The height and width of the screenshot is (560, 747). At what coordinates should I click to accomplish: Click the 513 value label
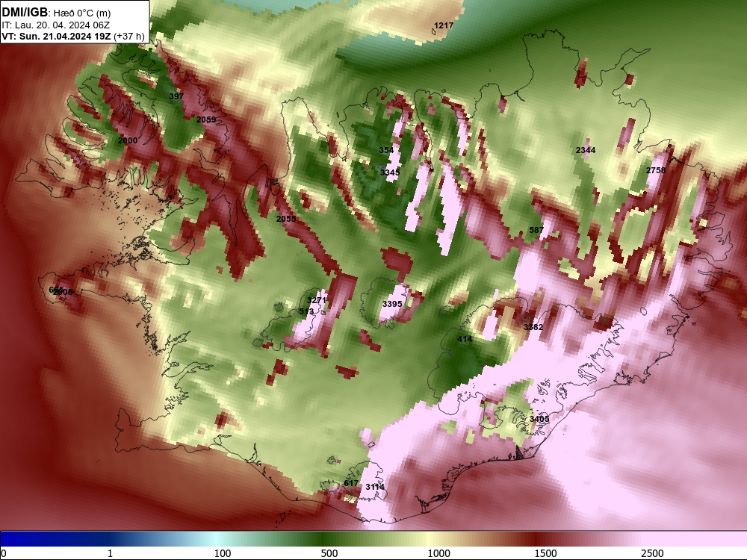(306, 311)
